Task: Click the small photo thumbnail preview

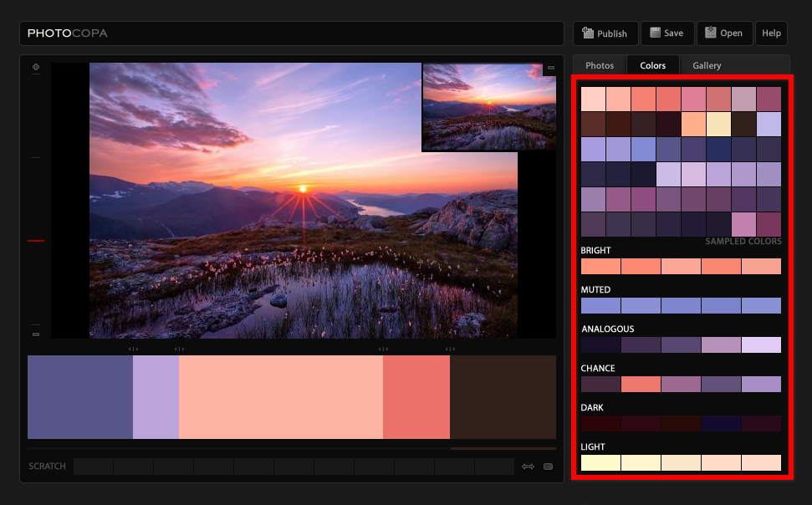Action: pyautogui.click(x=488, y=109)
